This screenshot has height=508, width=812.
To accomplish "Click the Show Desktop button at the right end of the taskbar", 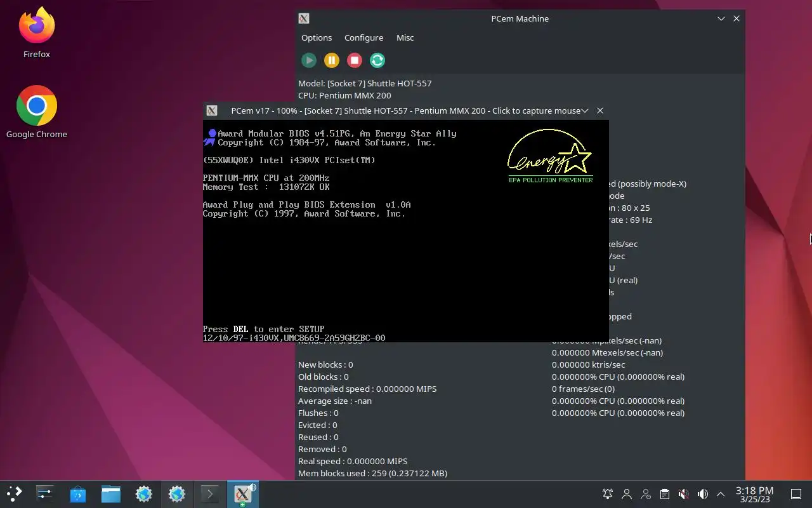I will click(x=796, y=494).
